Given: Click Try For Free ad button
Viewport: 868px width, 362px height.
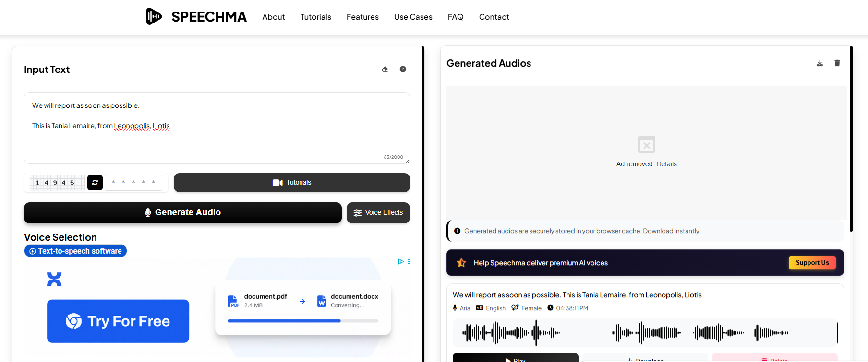Looking at the screenshot, I should (x=118, y=321).
